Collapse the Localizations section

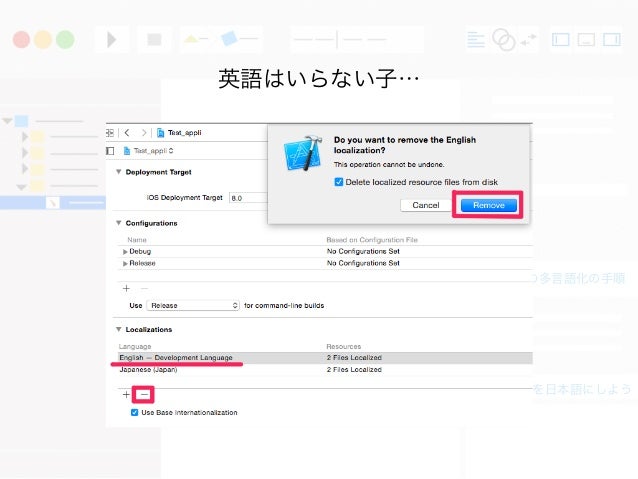coord(118,329)
